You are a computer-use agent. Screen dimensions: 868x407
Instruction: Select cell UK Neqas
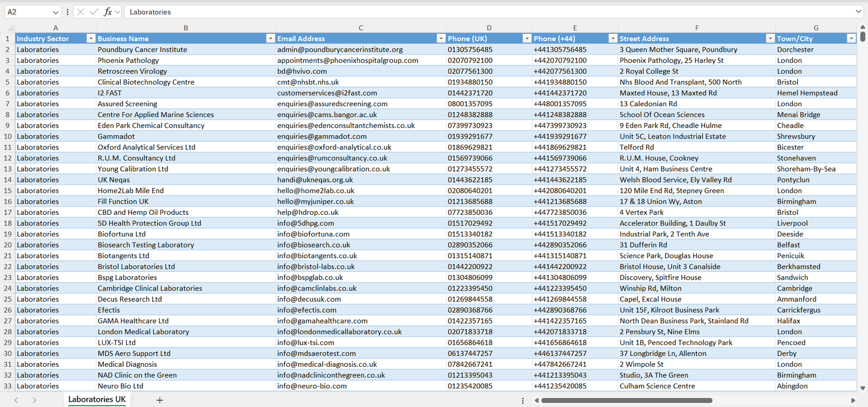[x=186, y=179]
